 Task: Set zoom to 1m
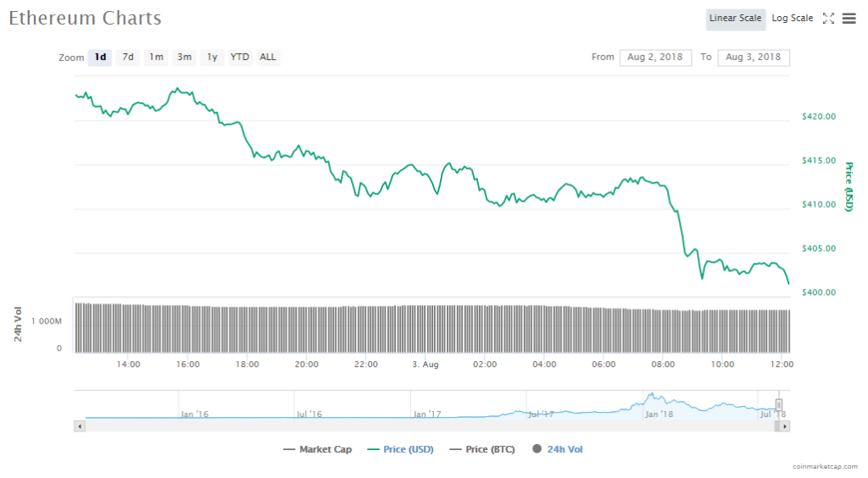(156, 58)
